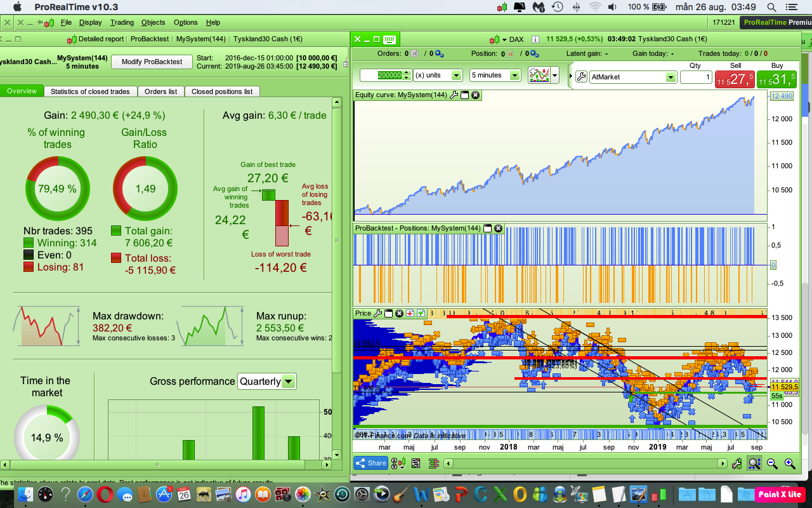Screen dimensions: 812x508
Task: Close the ProBacktest Positions panel
Action: [x=498, y=228]
